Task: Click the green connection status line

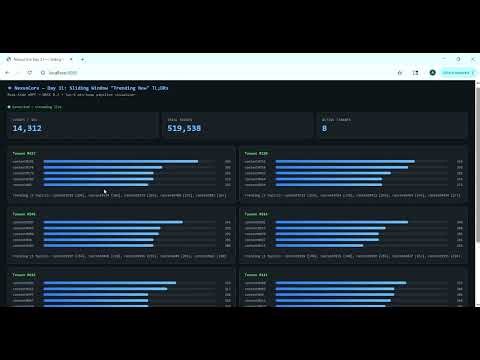Action: (35, 107)
